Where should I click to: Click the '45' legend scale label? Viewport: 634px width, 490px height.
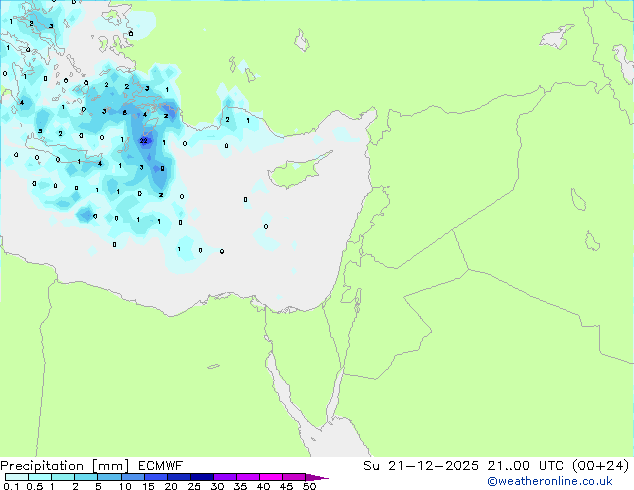286,486
